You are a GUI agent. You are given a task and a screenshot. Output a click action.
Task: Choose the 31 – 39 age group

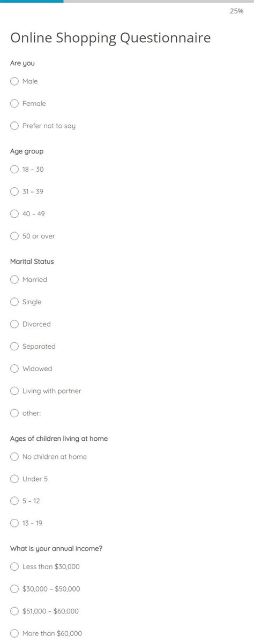[14, 191]
